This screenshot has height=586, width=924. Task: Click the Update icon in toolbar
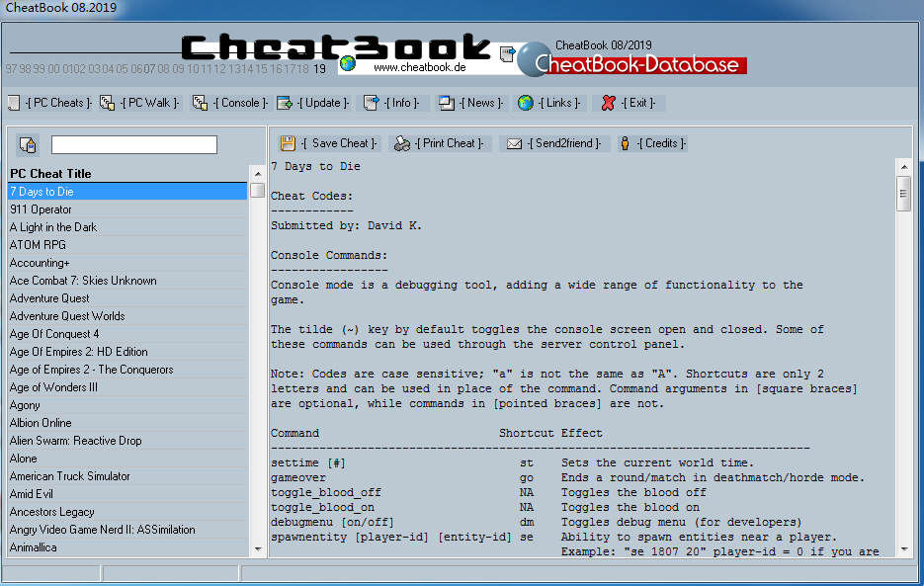(x=285, y=103)
